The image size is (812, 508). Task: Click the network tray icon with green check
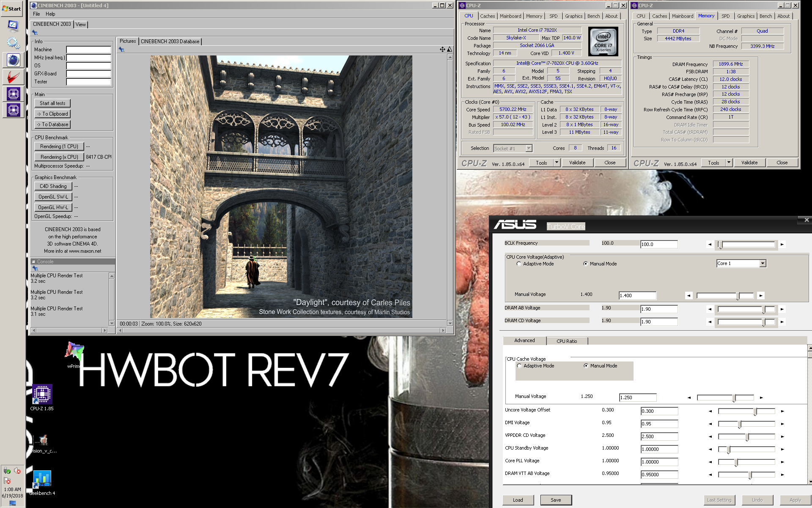click(x=7, y=471)
